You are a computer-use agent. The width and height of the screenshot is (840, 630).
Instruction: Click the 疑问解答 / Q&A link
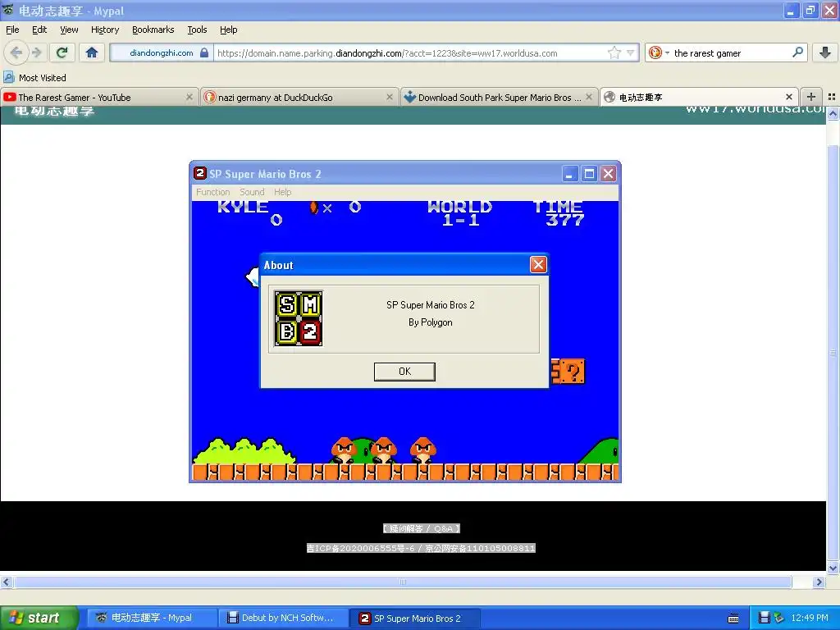click(x=422, y=529)
